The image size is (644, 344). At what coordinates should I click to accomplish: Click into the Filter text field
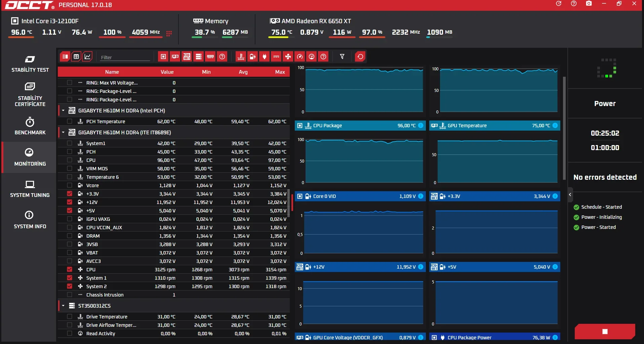coord(125,57)
